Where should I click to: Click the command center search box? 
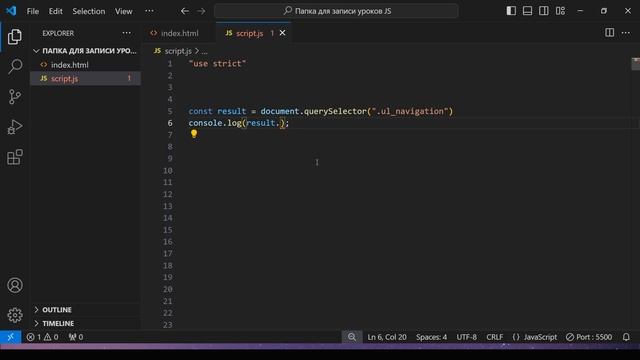[x=336, y=11]
